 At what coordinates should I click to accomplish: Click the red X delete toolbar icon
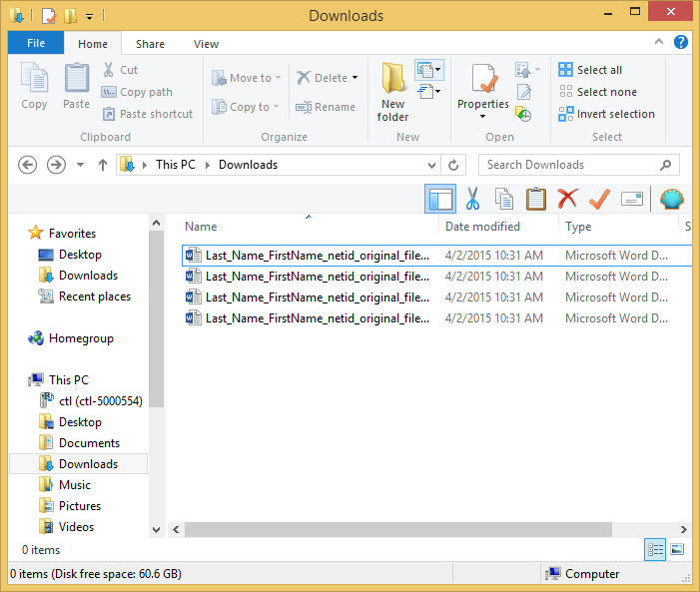(x=567, y=199)
